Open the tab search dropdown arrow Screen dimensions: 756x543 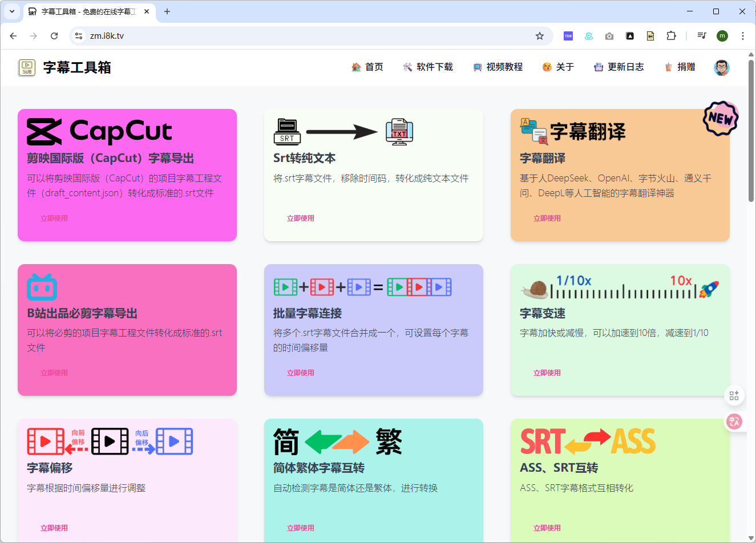12,11
